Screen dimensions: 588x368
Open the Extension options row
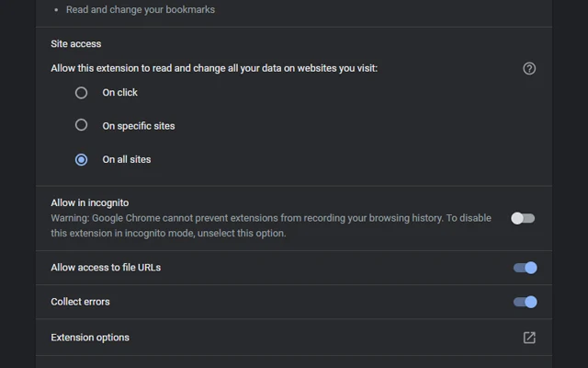pos(294,338)
